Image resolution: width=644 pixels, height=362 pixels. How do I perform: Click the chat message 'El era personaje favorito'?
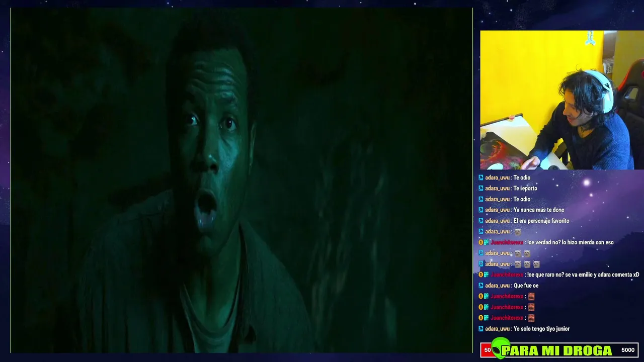point(541,221)
